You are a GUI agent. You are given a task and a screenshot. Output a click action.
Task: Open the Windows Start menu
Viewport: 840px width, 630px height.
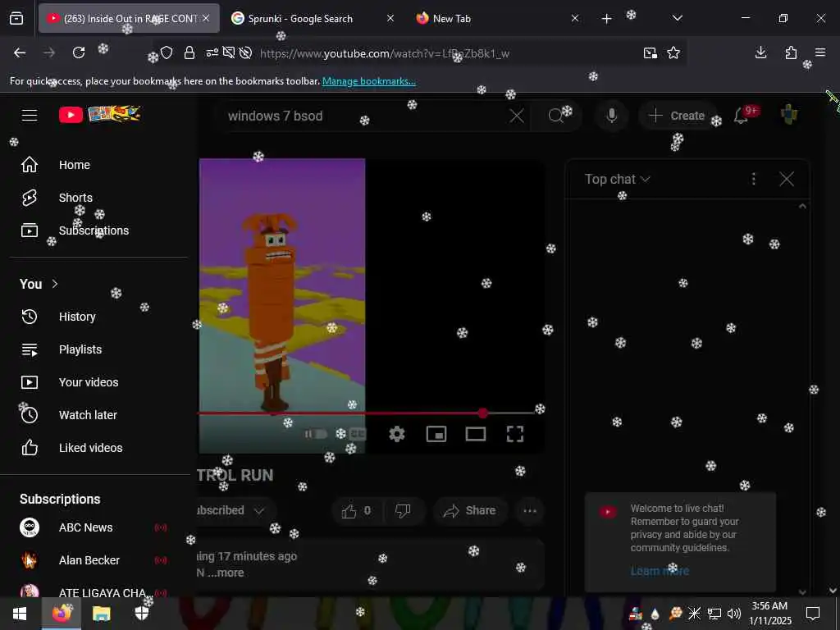click(x=21, y=614)
